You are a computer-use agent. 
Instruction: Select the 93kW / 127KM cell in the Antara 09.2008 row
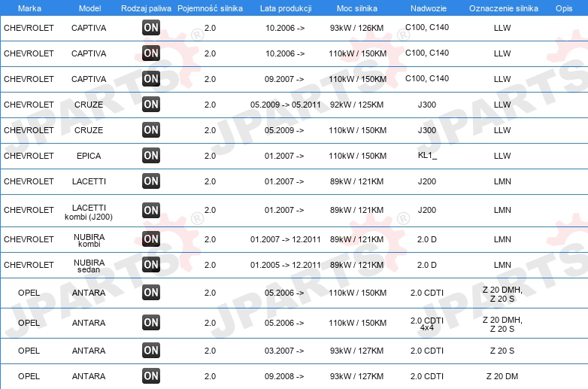[x=356, y=376]
